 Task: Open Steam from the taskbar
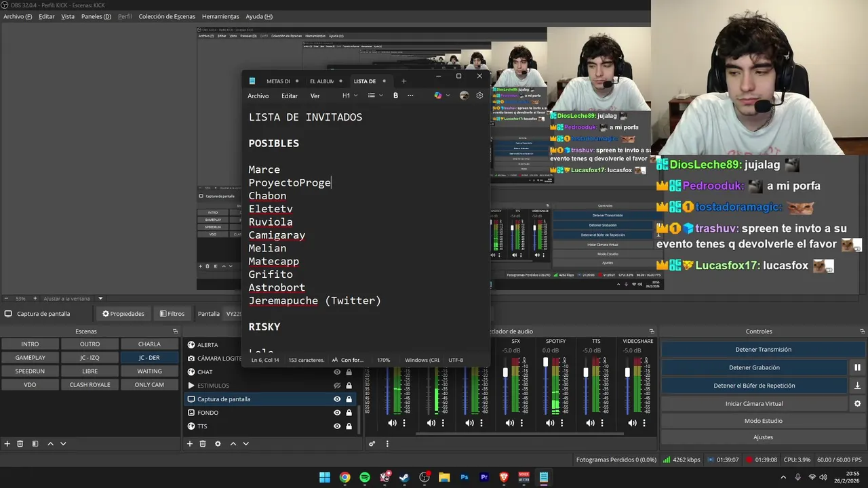405,477
